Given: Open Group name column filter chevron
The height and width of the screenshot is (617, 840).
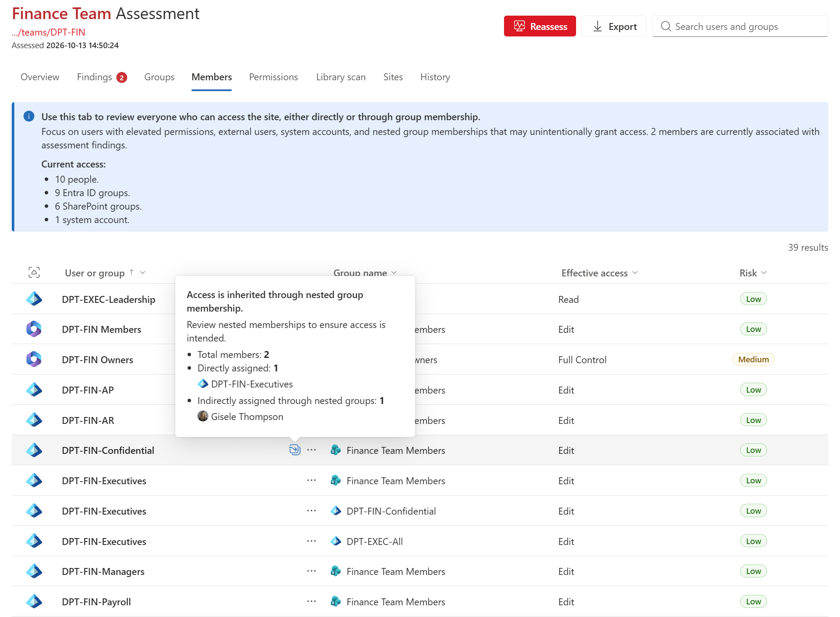Looking at the screenshot, I should coord(394,273).
